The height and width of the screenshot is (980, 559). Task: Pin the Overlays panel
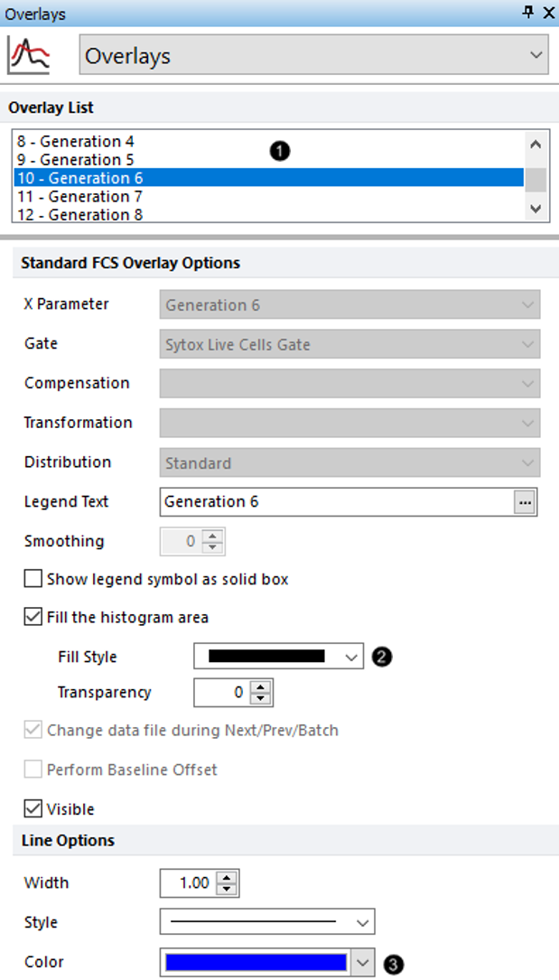pyautogui.click(x=528, y=12)
